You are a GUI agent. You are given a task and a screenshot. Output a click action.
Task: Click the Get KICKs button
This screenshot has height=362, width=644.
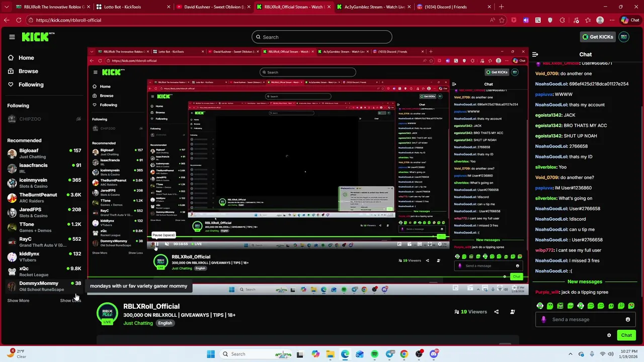click(x=597, y=37)
